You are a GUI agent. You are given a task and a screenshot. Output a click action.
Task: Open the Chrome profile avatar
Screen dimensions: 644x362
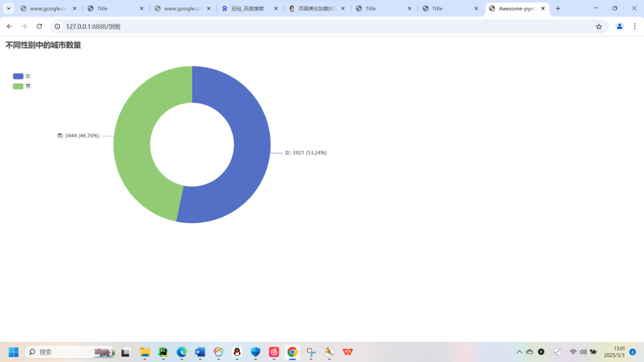pyautogui.click(x=620, y=26)
